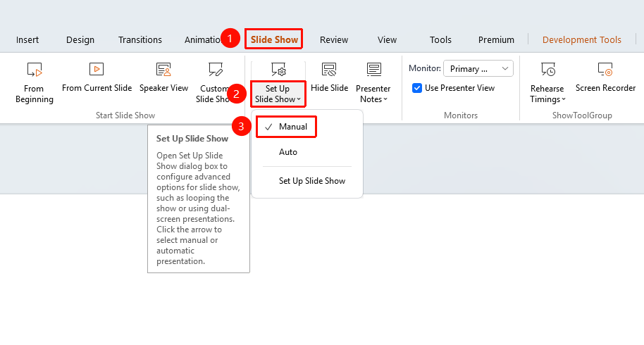Image resolution: width=644 pixels, height=345 pixels.
Task: Open the Tools tab
Action: pos(440,40)
